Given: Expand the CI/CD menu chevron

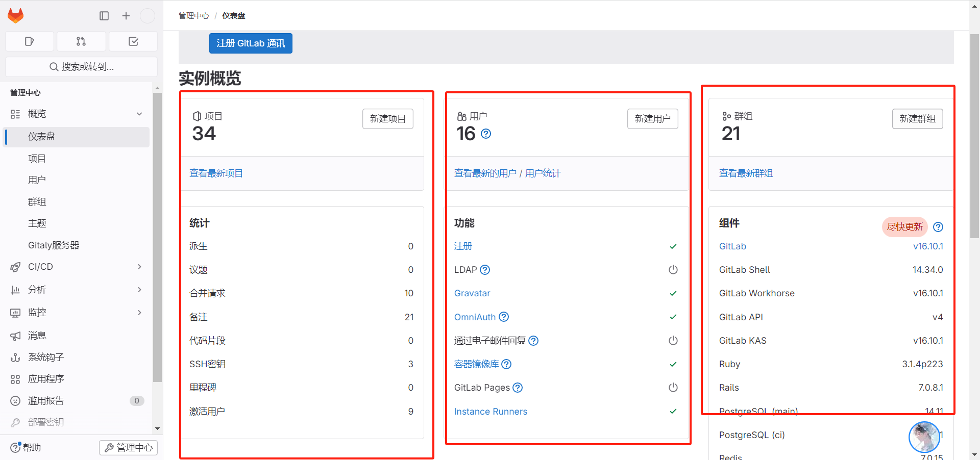Looking at the screenshot, I should [x=139, y=267].
